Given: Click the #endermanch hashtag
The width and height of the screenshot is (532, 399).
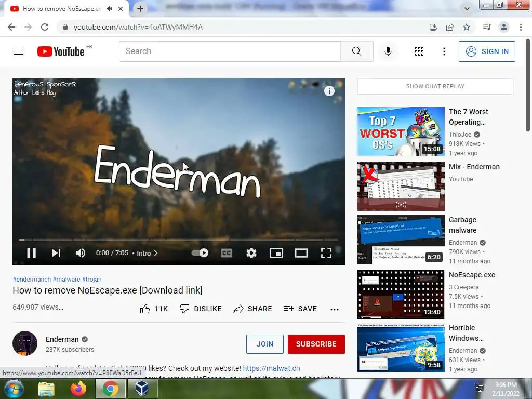Looking at the screenshot, I should click(x=32, y=279).
